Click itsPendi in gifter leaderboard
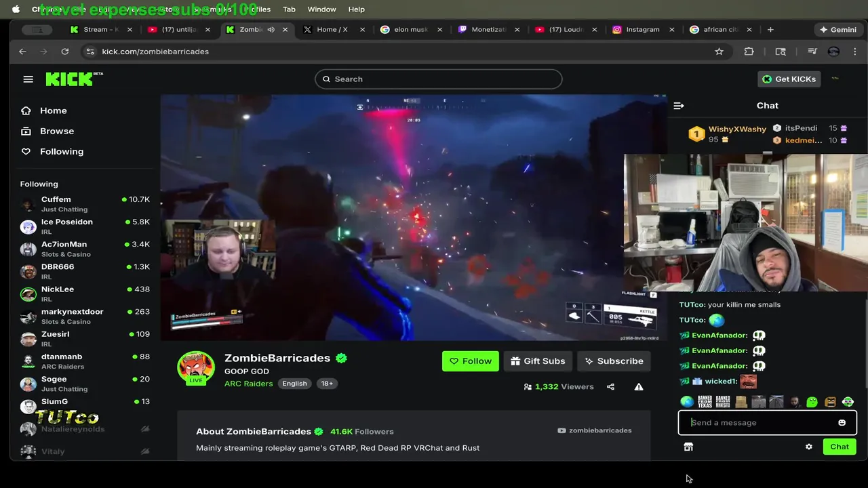This screenshot has height=488, width=868. pos(801,128)
